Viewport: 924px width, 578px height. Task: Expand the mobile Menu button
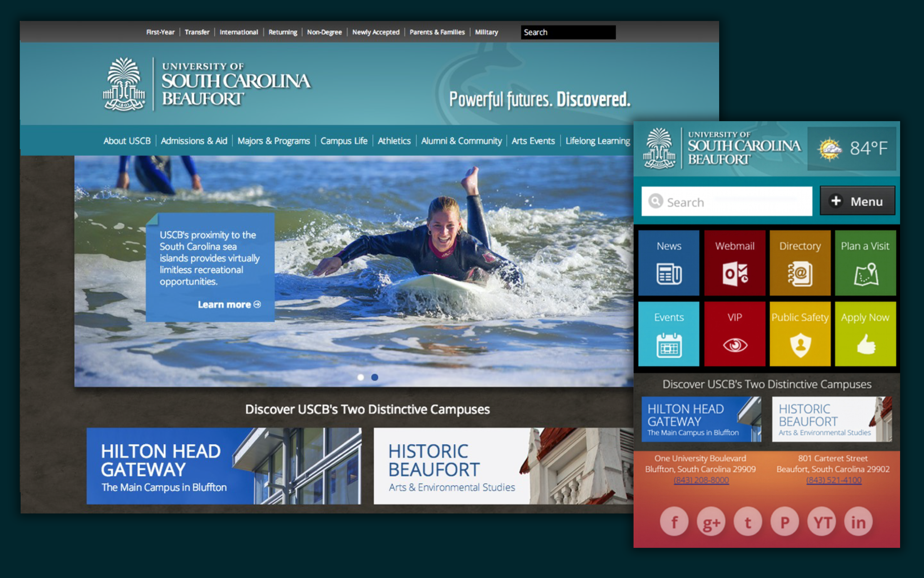point(858,201)
